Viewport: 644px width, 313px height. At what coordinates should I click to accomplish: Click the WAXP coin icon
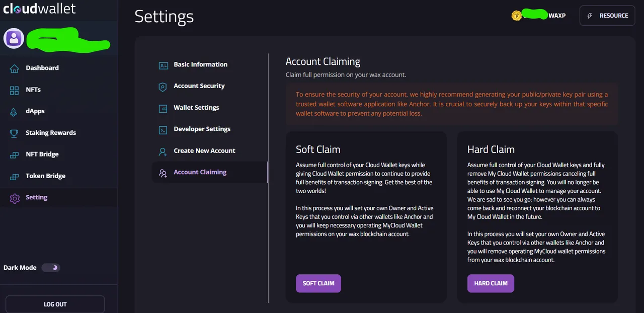coord(516,16)
